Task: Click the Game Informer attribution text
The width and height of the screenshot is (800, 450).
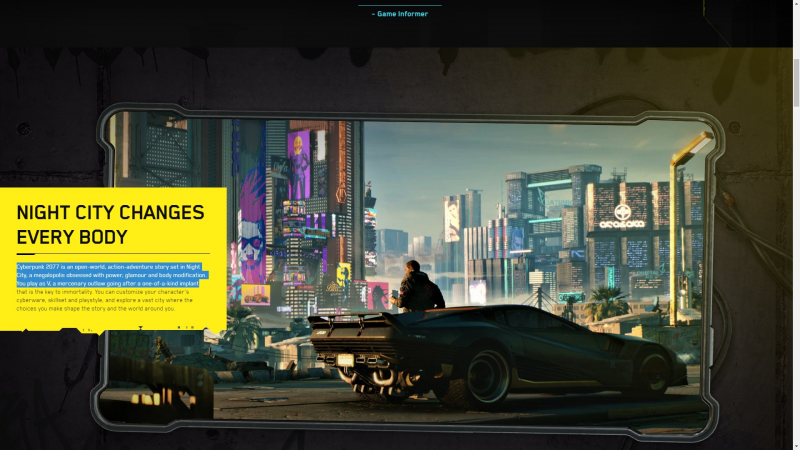Action: pos(399,14)
